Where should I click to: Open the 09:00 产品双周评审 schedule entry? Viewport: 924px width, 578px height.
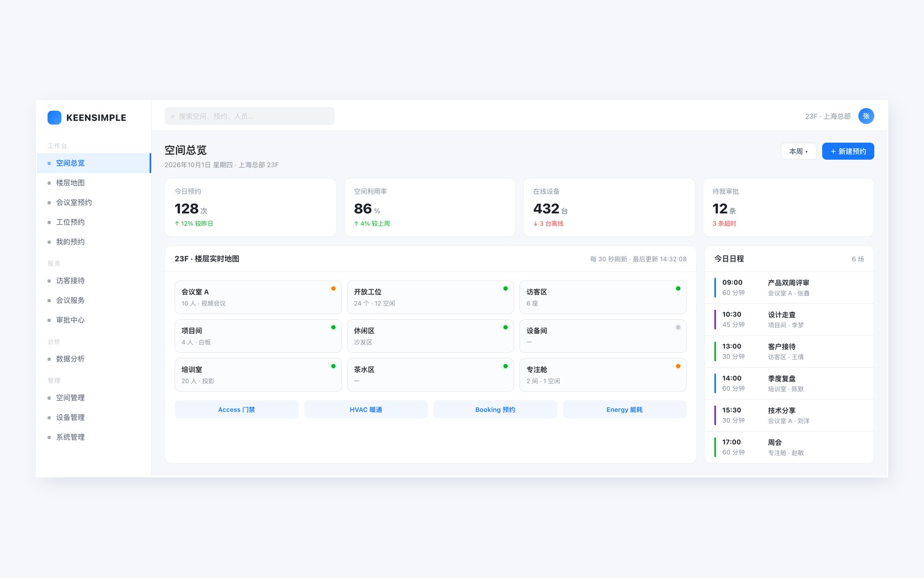tap(789, 288)
